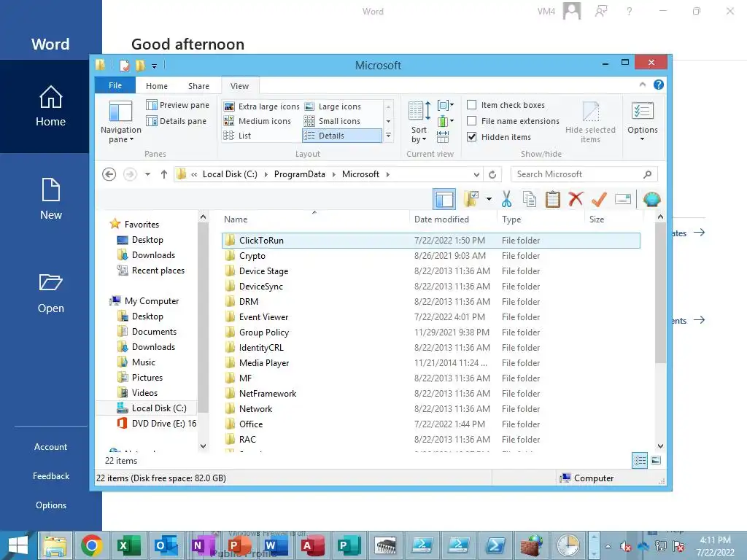Screen dimensions: 747x560
Task: Open Quick Access Toolbar customize dropdown
Action: [x=154, y=66]
